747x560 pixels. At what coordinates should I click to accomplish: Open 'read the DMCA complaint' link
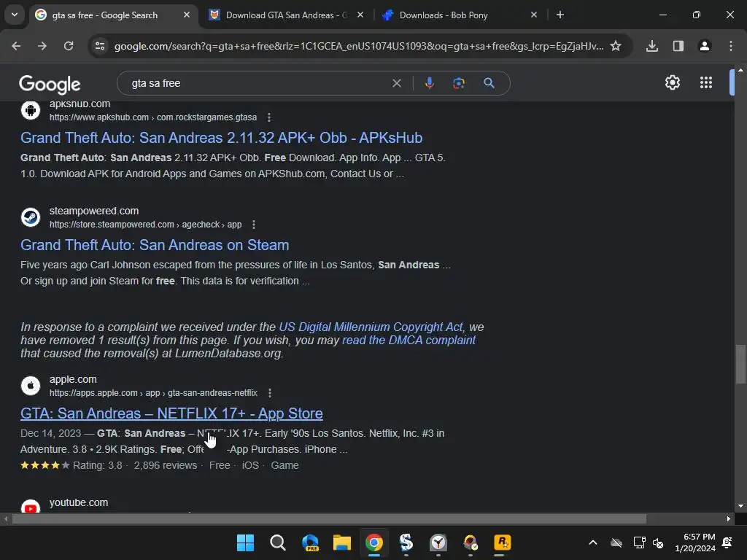tap(409, 340)
